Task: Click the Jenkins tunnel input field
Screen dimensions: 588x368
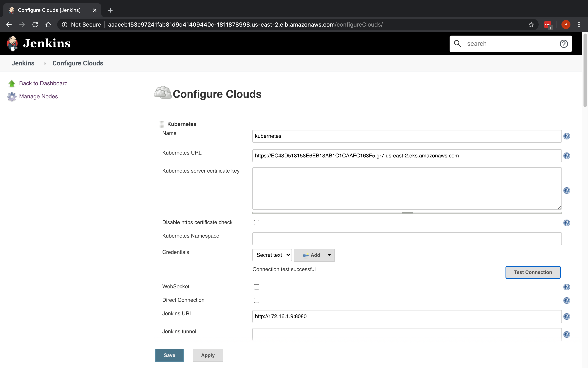Action: (407, 334)
